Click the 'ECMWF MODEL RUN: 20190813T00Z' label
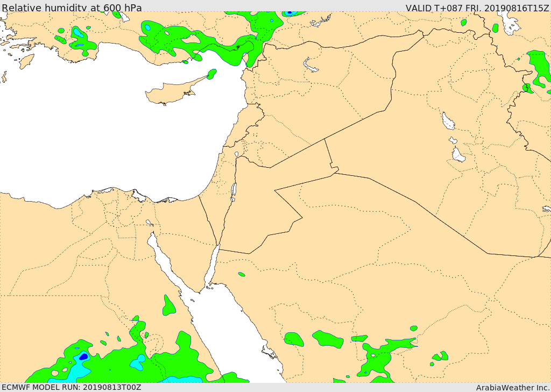The height and width of the screenshot is (392, 551). pos(72,388)
